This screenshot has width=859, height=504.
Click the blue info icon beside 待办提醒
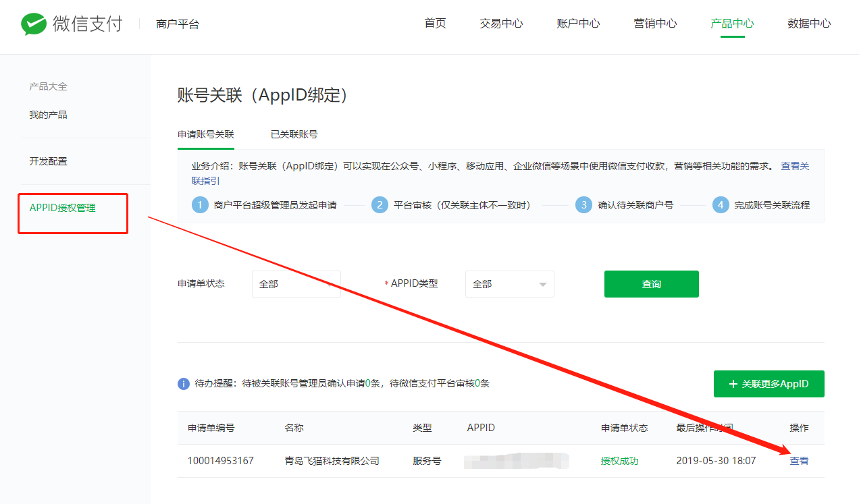click(x=184, y=384)
